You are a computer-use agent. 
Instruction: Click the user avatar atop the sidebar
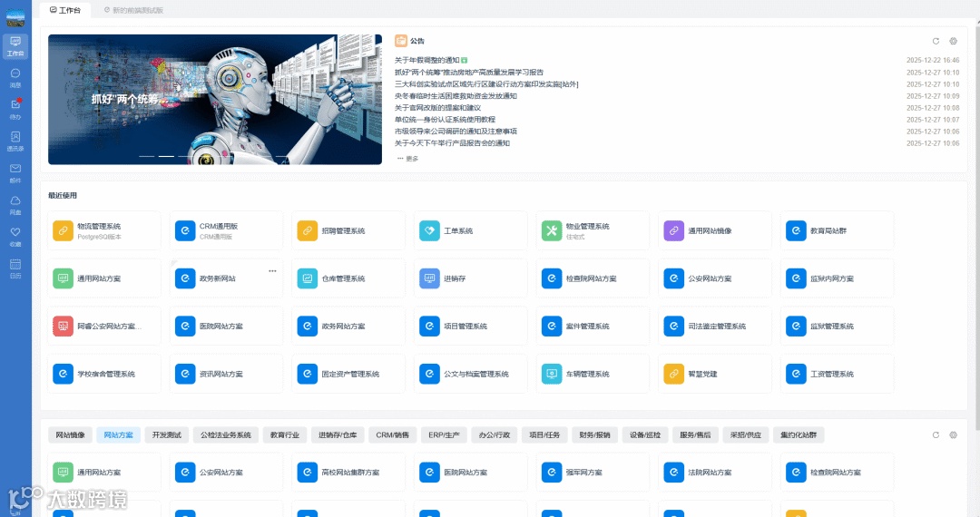pyautogui.click(x=15, y=17)
